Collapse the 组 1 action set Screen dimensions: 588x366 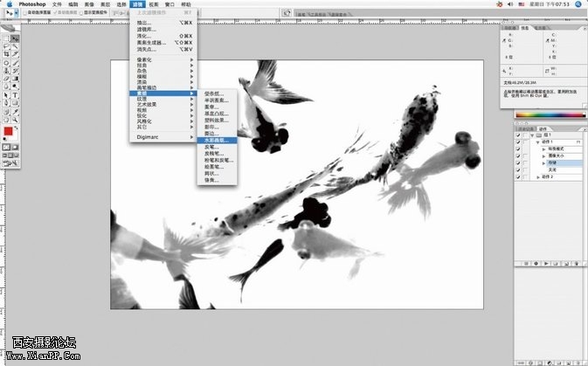click(x=532, y=135)
